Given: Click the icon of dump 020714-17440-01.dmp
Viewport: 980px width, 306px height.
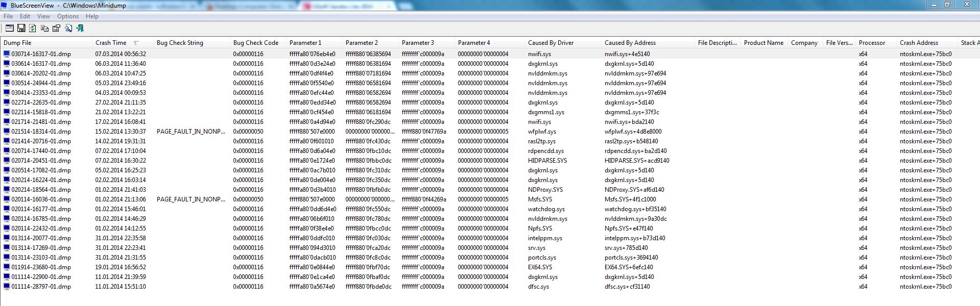Looking at the screenshot, I should click(x=7, y=150).
